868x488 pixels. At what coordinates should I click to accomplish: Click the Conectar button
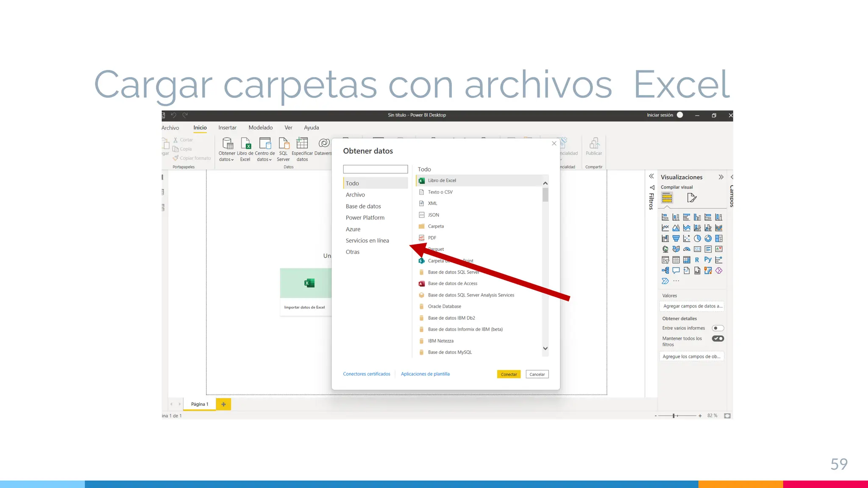pos(509,374)
